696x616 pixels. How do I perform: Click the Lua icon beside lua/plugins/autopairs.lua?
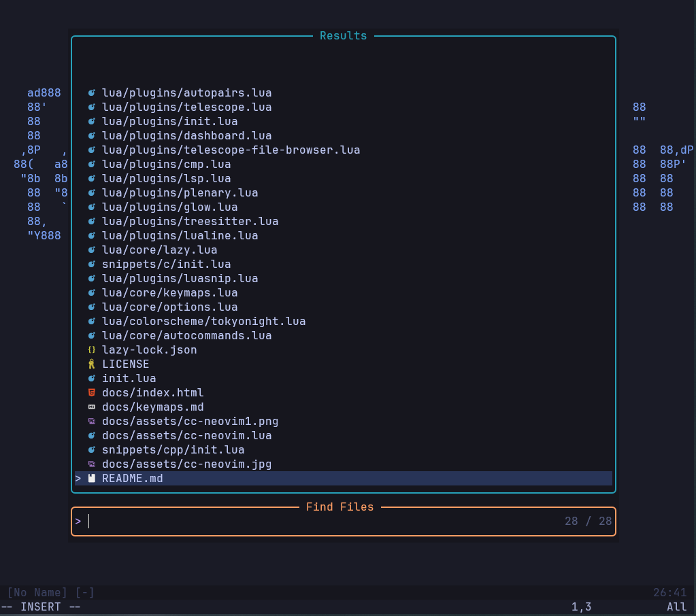(x=92, y=93)
